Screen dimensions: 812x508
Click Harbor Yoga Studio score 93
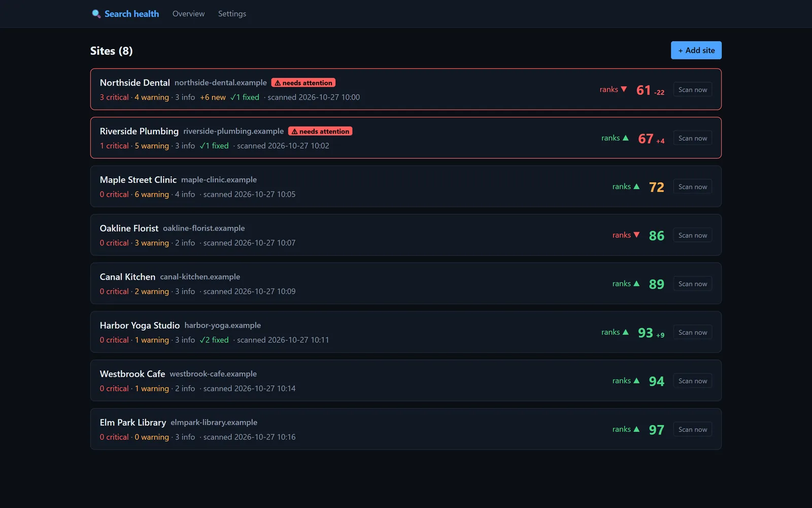pos(646,333)
